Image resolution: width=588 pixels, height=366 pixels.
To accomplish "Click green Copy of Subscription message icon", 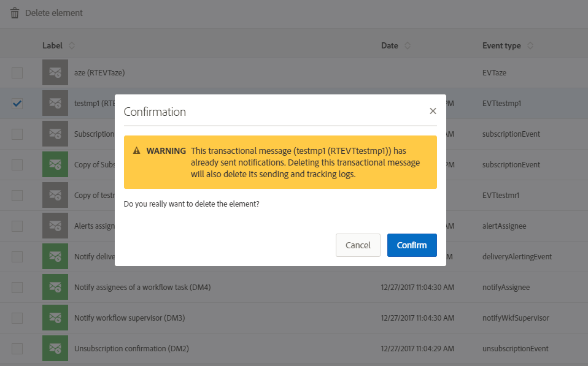I will tap(55, 164).
